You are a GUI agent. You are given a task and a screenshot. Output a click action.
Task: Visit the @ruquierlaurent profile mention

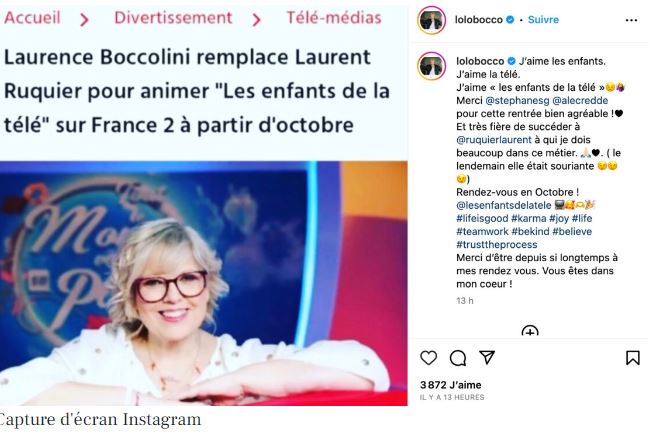point(494,140)
